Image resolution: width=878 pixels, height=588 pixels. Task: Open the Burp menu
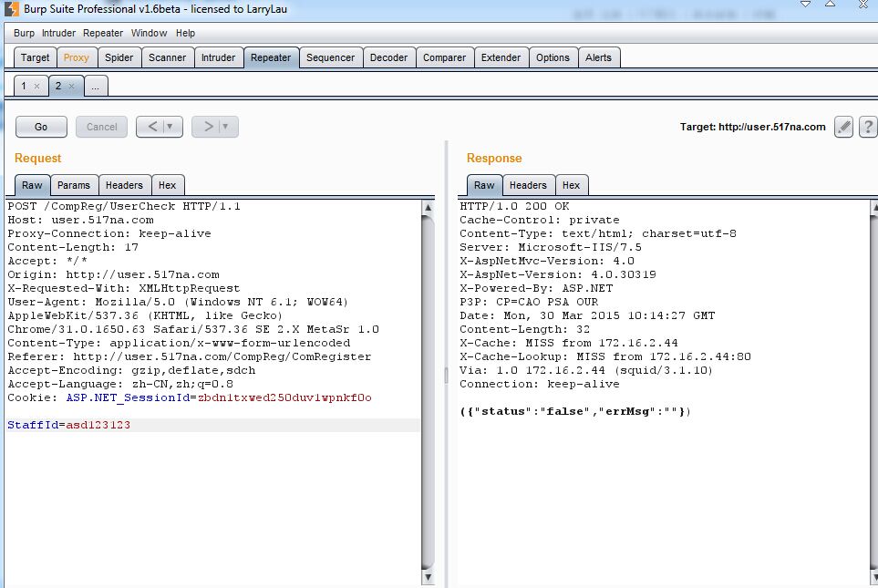[24, 33]
